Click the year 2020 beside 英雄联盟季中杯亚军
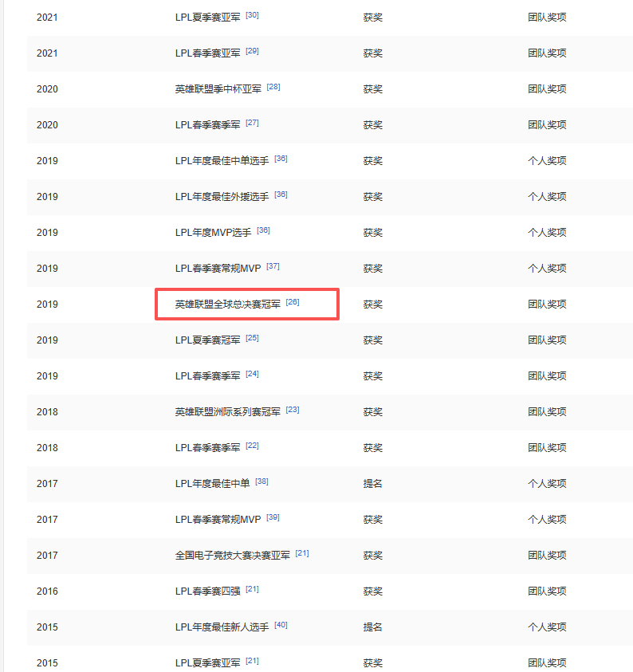The height and width of the screenshot is (672, 633). pos(47,89)
